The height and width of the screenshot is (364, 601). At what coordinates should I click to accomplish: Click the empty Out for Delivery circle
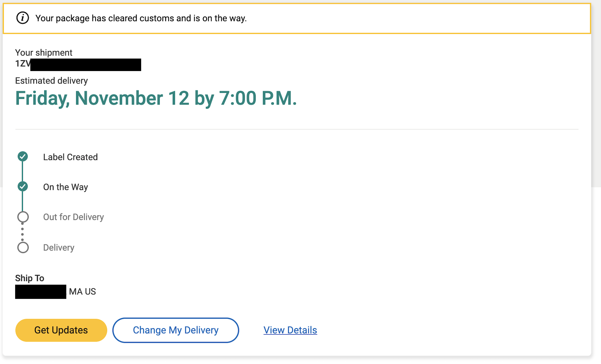tap(23, 217)
